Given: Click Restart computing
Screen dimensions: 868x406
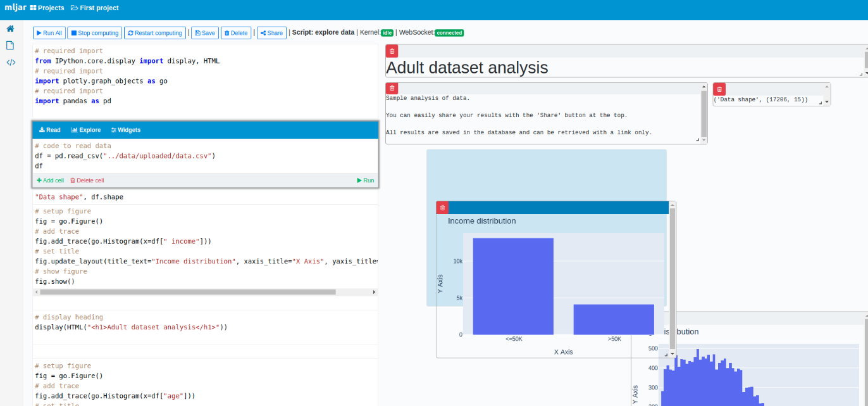Looking at the screenshot, I should (155, 33).
